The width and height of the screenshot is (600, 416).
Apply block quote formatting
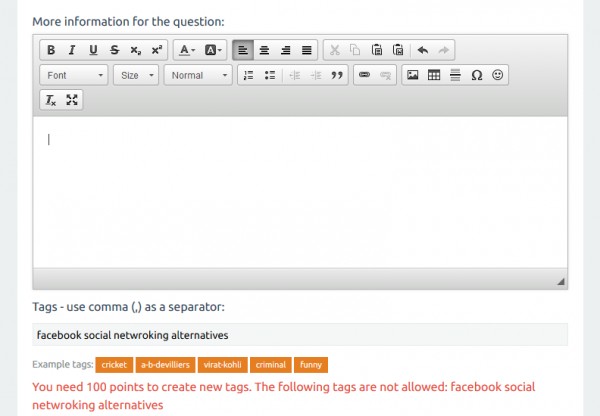pos(336,75)
